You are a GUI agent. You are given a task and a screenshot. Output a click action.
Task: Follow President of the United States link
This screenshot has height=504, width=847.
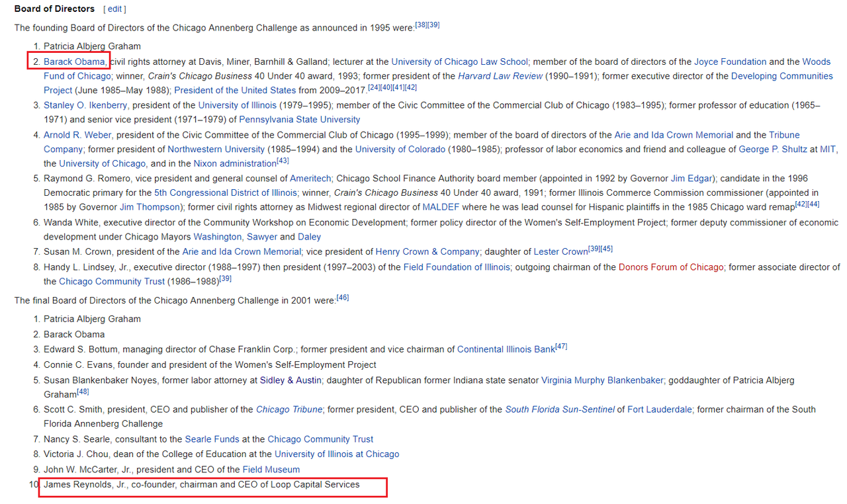(235, 91)
